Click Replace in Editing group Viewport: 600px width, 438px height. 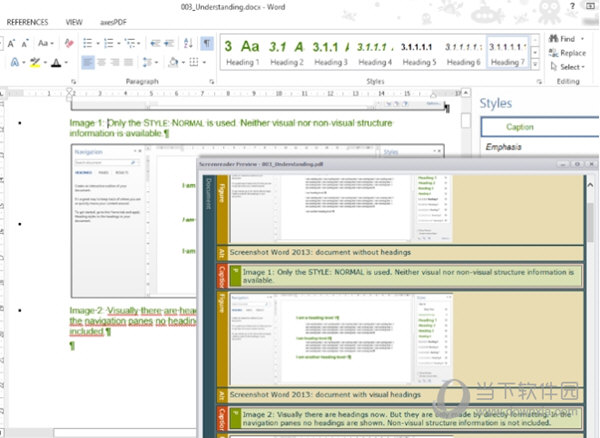click(x=567, y=53)
